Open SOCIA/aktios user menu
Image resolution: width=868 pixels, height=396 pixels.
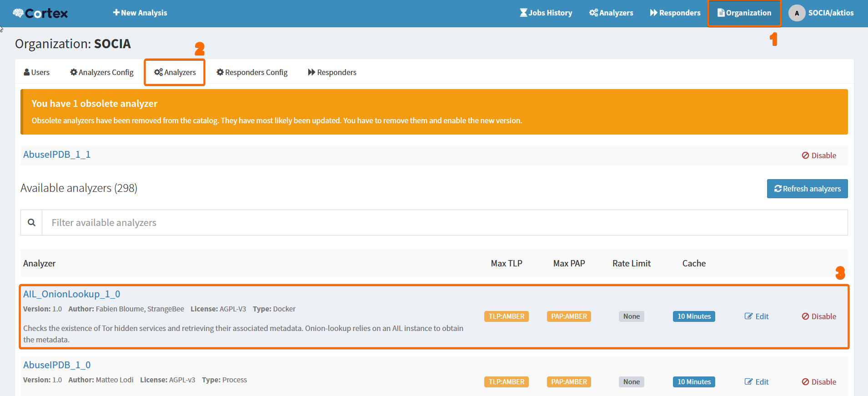click(821, 13)
